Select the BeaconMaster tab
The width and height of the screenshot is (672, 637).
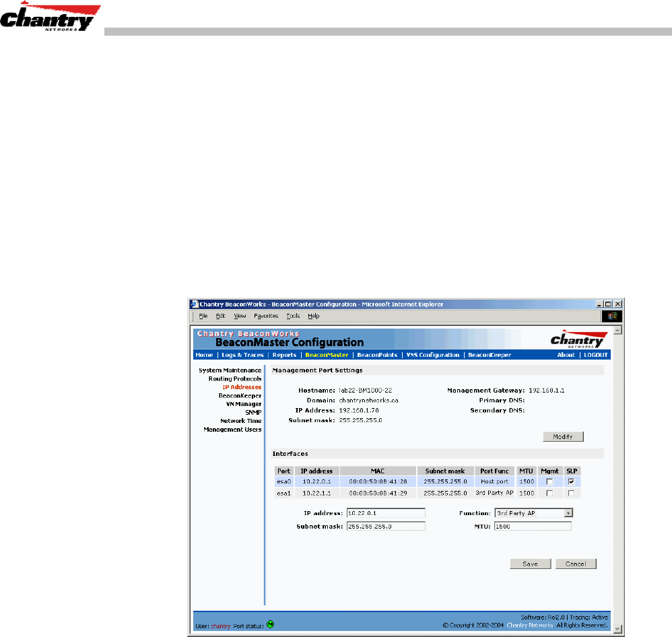[x=327, y=355]
